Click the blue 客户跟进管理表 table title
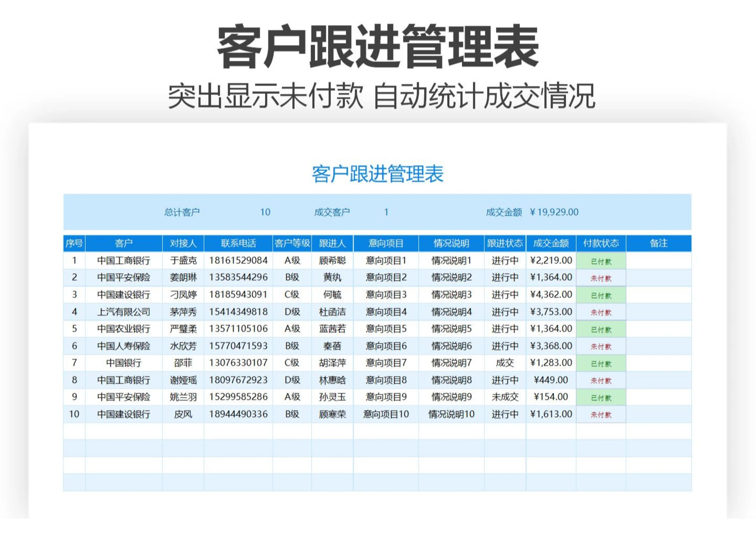 (377, 174)
